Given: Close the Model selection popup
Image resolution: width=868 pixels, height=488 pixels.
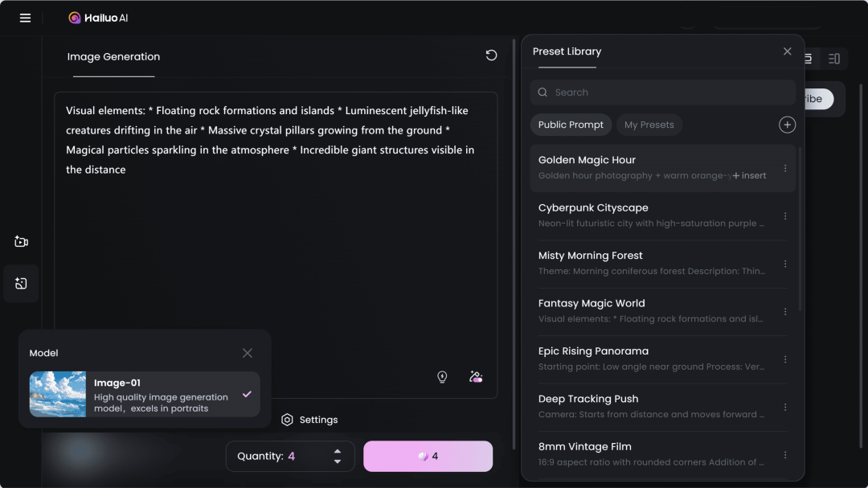Looking at the screenshot, I should click(x=248, y=353).
